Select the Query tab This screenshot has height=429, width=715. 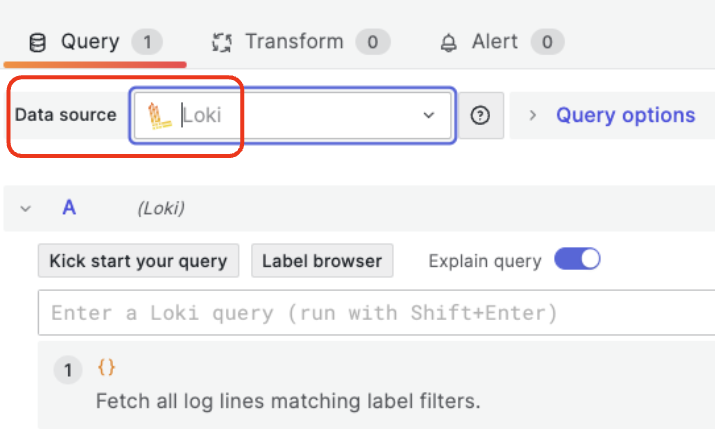pyautogui.click(x=90, y=42)
